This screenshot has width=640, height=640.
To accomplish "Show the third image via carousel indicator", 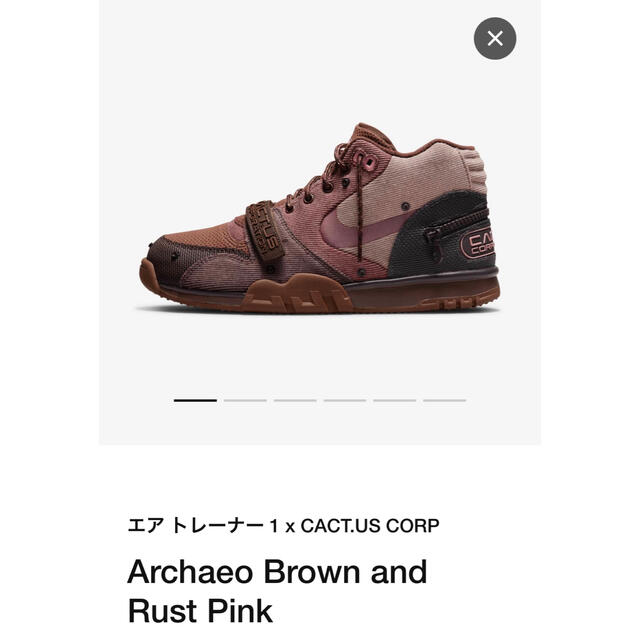I will (295, 400).
